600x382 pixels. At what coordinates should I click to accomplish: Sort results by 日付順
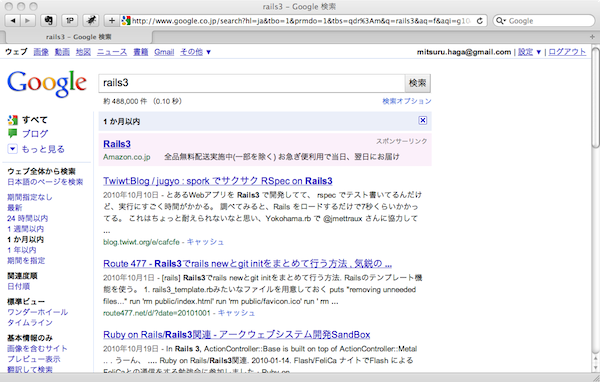(x=18, y=286)
